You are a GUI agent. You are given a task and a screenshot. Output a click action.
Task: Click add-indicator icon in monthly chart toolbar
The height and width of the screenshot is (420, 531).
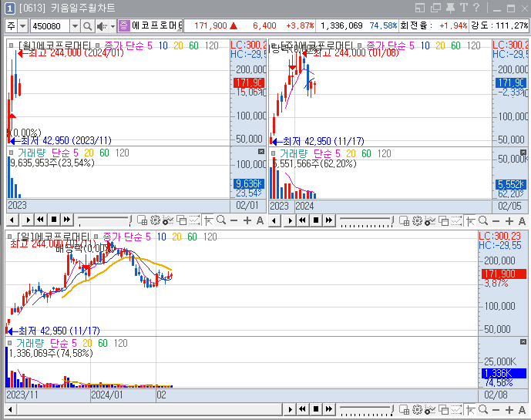pos(168,220)
